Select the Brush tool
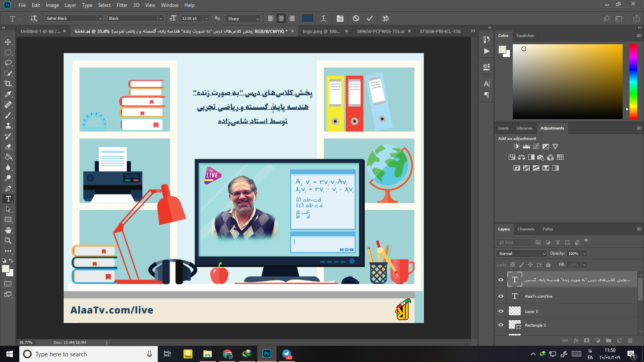The image size is (644, 362). click(x=8, y=115)
